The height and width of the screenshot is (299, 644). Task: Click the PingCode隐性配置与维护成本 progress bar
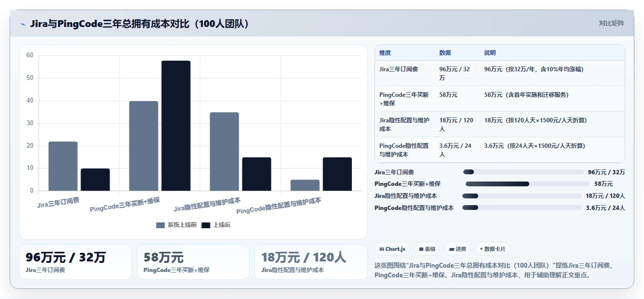point(522,208)
